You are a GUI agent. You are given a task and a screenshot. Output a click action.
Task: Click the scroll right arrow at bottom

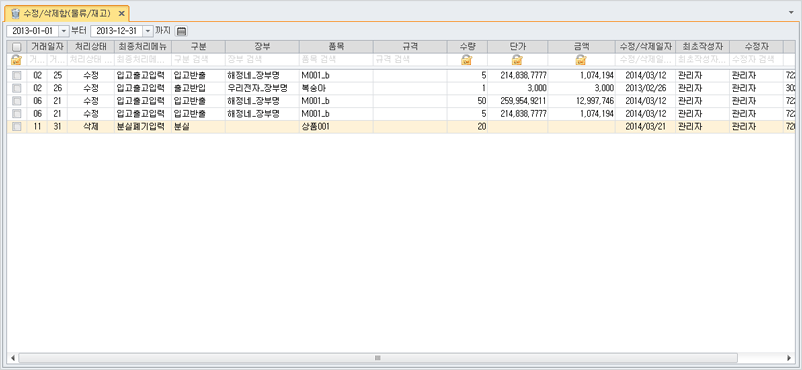coord(790,357)
